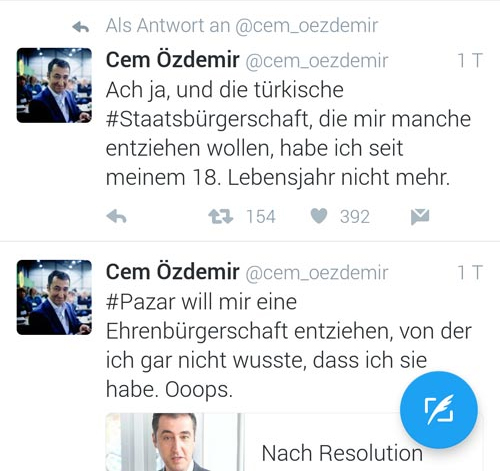Open Cem Özdemir's avatar on the first tweet

tap(54, 85)
